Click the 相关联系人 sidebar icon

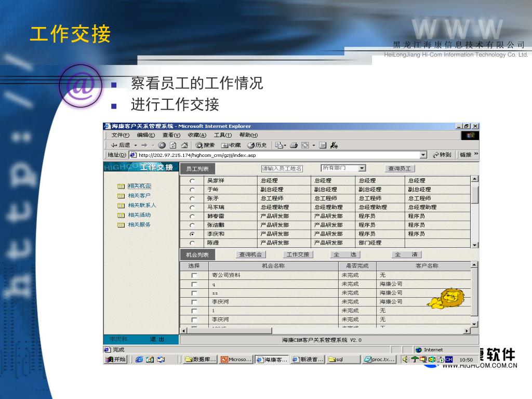click(121, 206)
